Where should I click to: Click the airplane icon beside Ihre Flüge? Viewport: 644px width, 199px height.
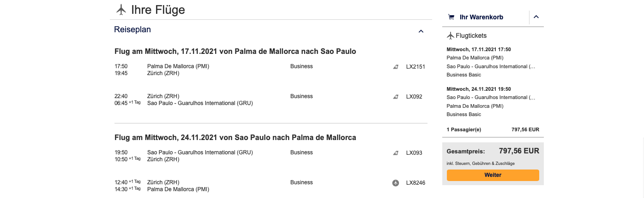tap(121, 9)
